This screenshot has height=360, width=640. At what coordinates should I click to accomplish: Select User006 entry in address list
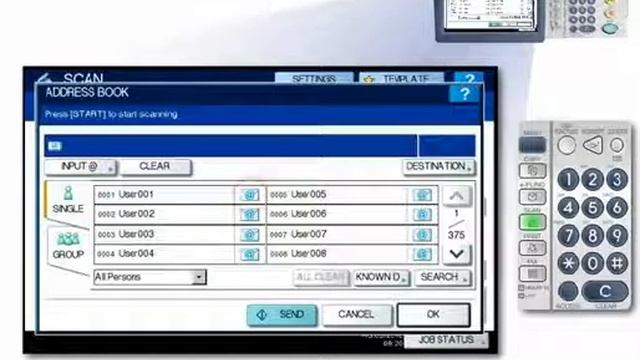[x=337, y=214]
